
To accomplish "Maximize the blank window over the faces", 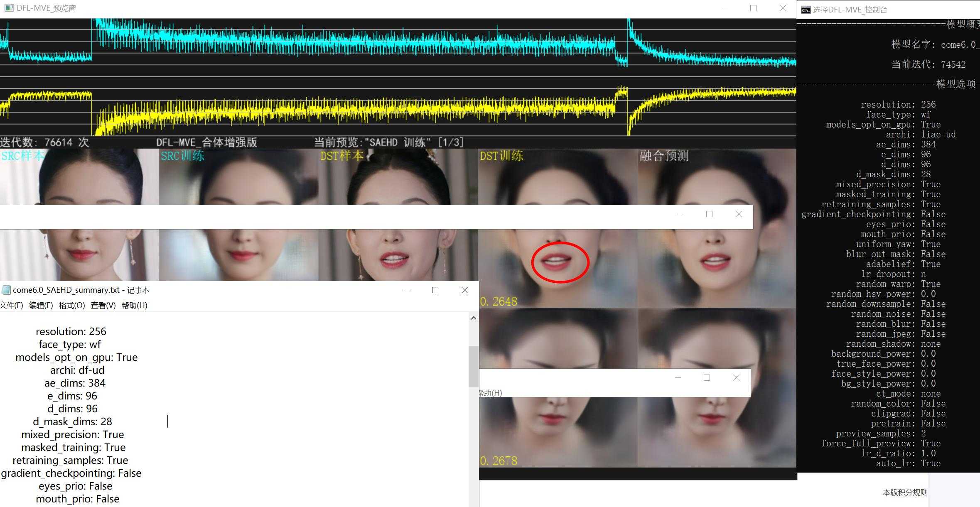I will (x=709, y=214).
